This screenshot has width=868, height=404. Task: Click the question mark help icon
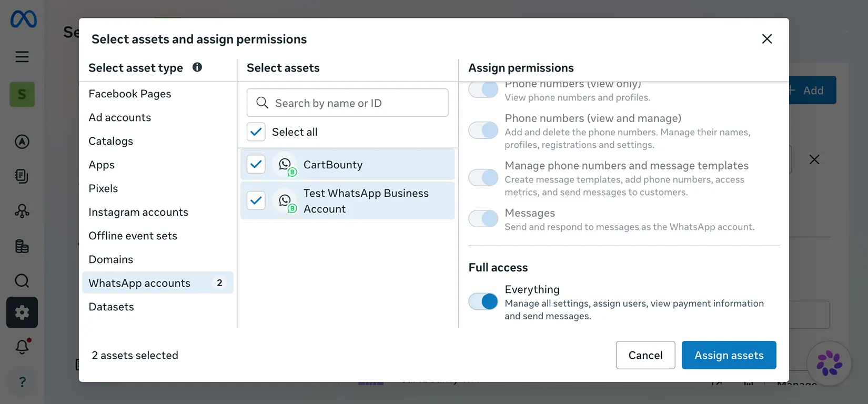(22, 382)
